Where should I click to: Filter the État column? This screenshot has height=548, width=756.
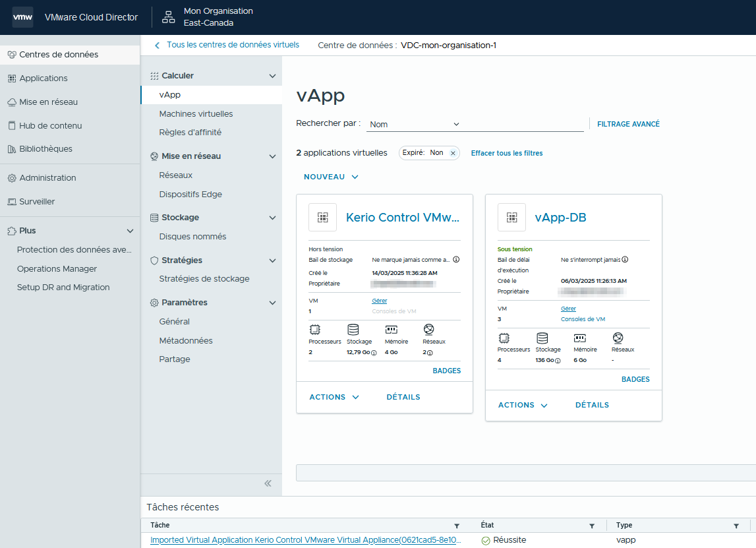pos(592,526)
